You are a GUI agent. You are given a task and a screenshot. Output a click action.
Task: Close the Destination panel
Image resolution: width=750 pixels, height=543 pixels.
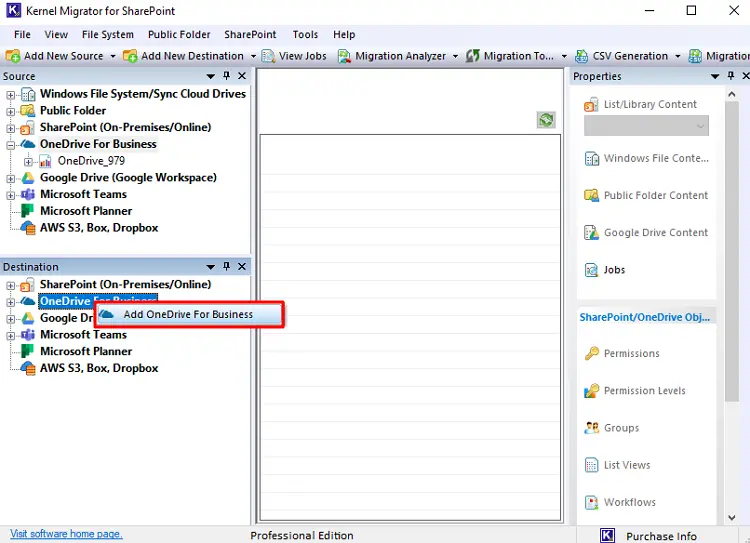pos(242,266)
